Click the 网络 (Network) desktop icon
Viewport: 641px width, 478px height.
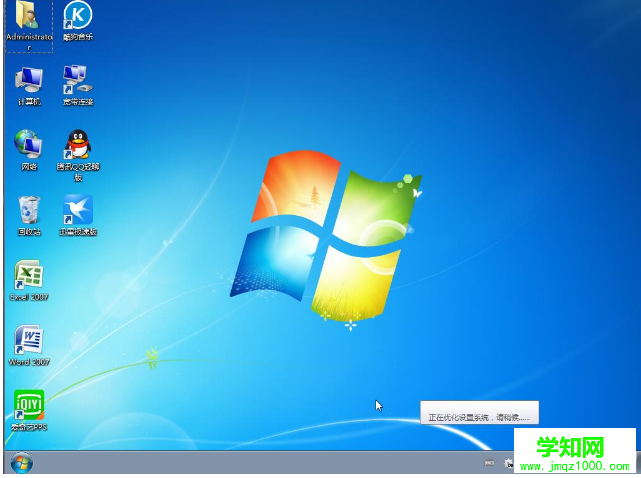pyautogui.click(x=29, y=150)
